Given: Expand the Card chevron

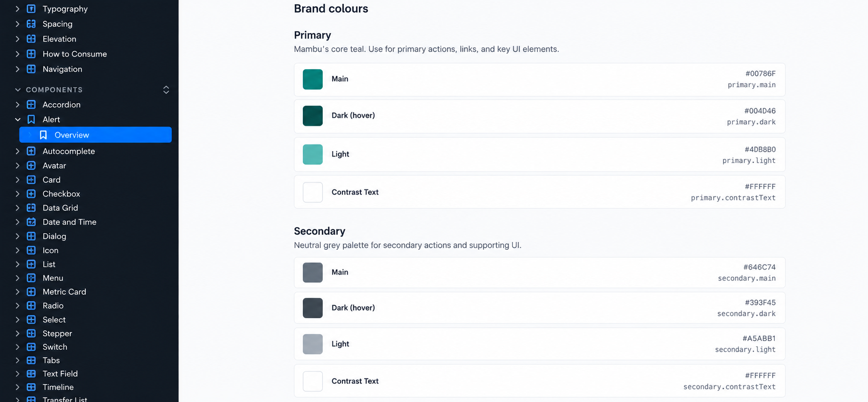Looking at the screenshot, I should click(x=18, y=180).
